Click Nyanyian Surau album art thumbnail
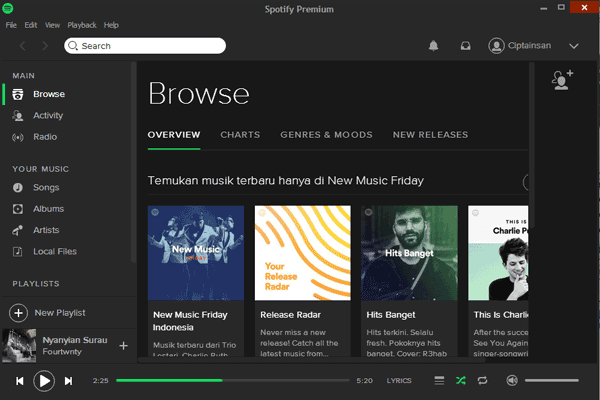This screenshot has height=400, width=600. pos(19,346)
